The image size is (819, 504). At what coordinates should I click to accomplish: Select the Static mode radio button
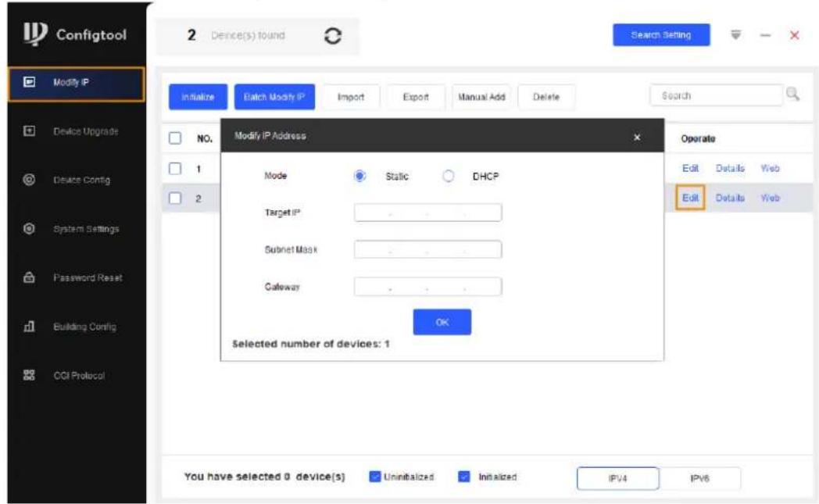tap(359, 176)
